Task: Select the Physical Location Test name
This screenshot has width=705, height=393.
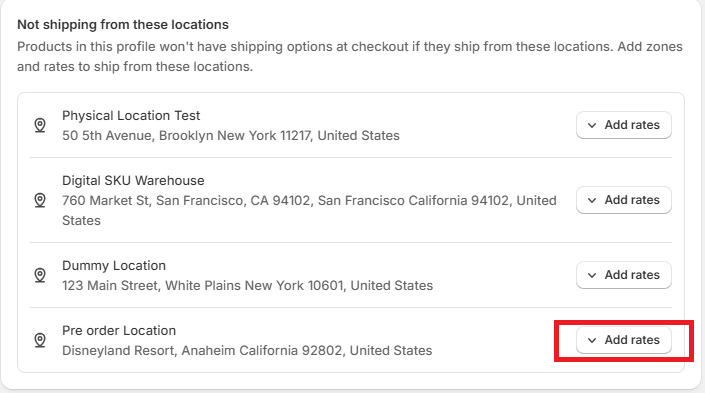Action: pyautogui.click(x=131, y=116)
